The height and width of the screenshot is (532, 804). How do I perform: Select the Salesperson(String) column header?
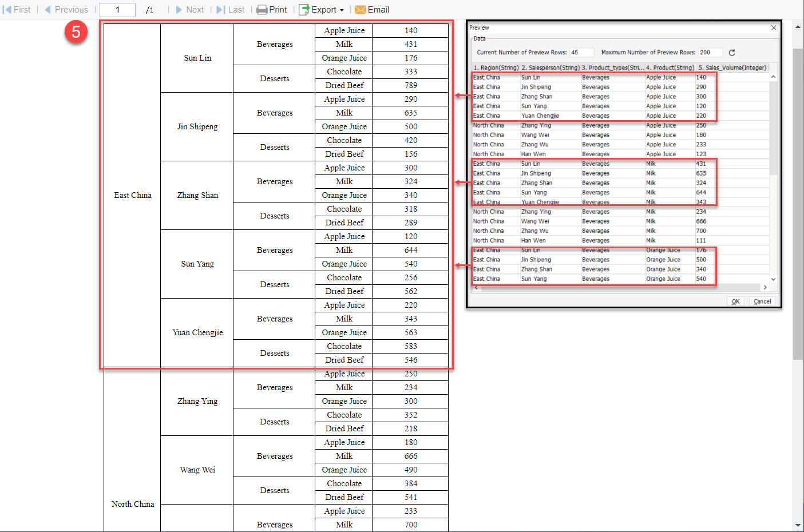[x=550, y=68]
